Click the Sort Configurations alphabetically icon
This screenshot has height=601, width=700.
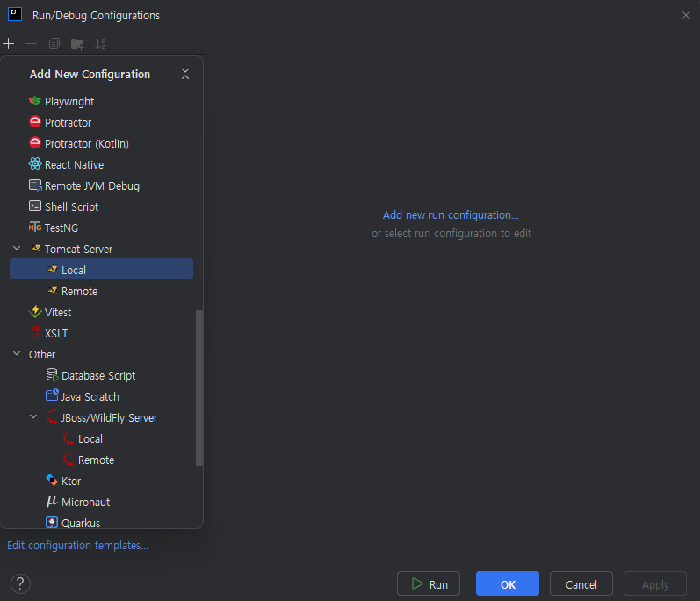point(100,44)
